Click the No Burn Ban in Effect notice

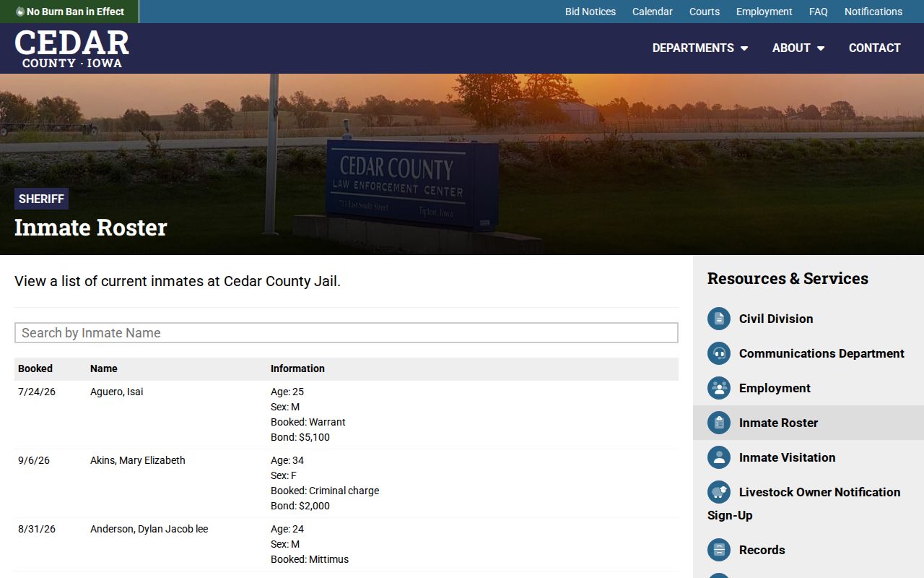tap(69, 12)
